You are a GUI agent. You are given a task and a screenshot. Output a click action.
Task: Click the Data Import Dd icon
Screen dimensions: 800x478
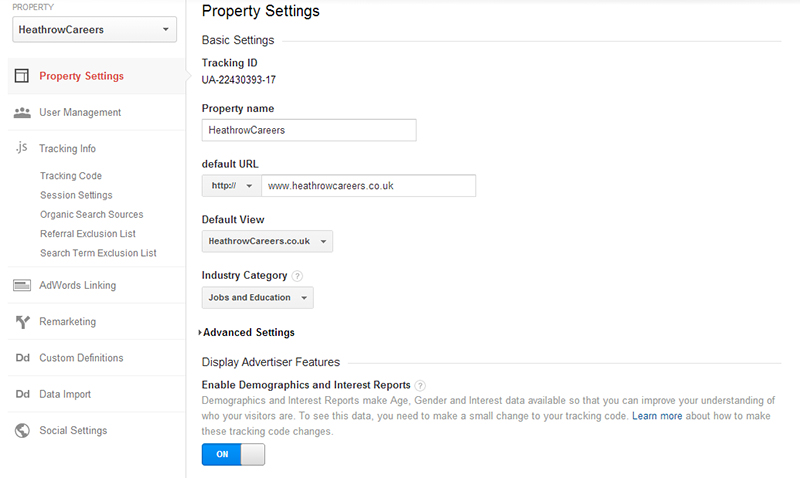click(21, 394)
